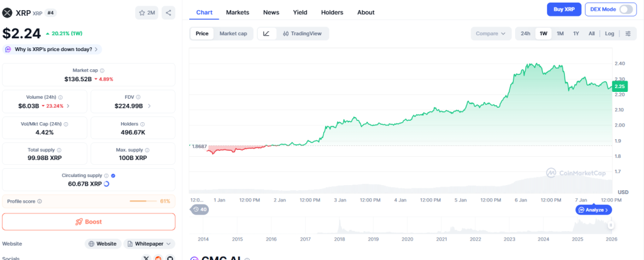Viewport: 644px width, 260px height.
Task: Open 'Why is XRP's price down today?' link
Action: point(53,49)
